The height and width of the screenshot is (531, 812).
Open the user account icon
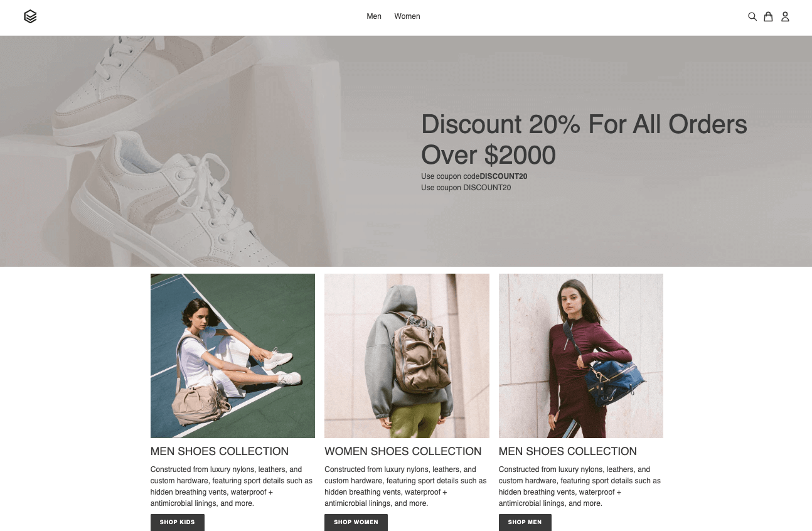coord(785,17)
